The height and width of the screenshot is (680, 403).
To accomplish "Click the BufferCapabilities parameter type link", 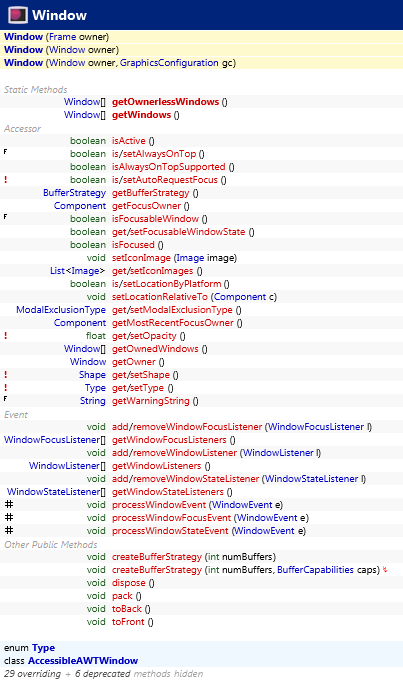I will coord(315,570).
